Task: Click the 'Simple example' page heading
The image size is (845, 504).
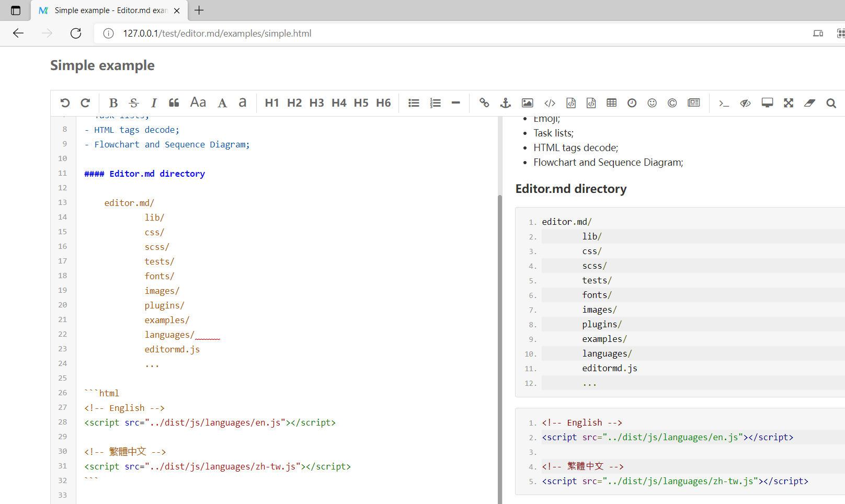Action: tap(102, 65)
